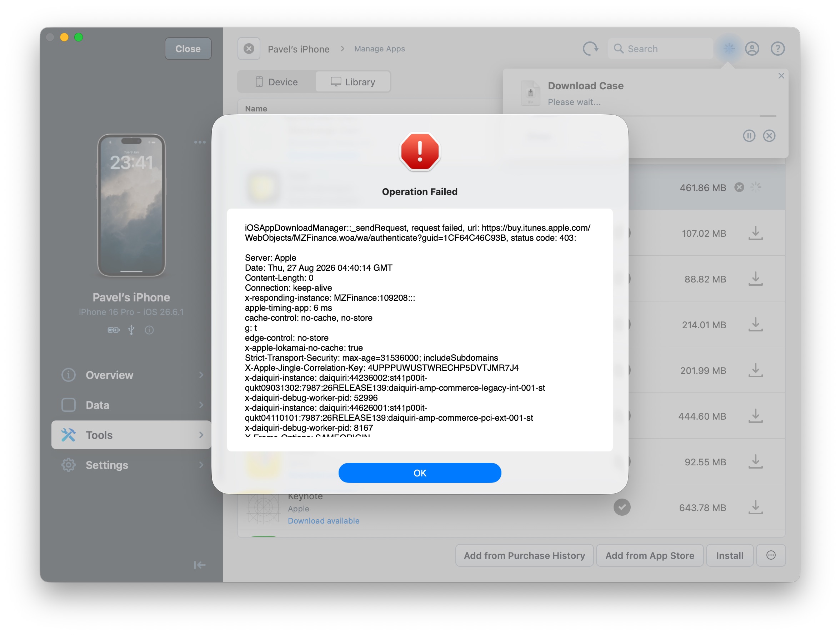
Task: Click the USB connection icon under device name
Action: tap(131, 330)
